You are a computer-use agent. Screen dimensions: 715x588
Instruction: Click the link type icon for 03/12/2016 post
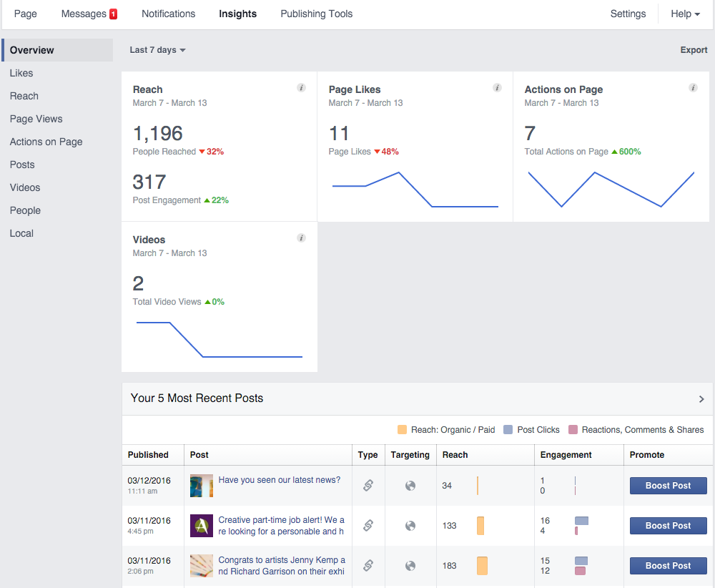tap(368, 486)
